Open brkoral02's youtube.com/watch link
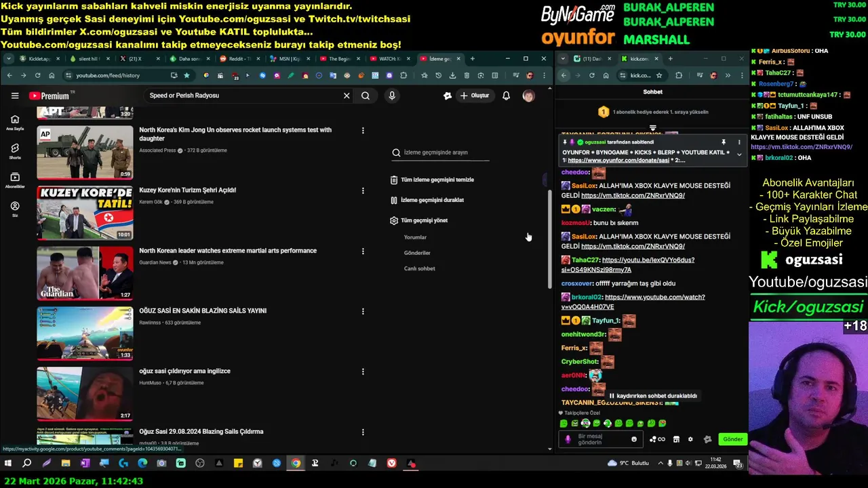The width and height of the screenshot is (868, 488). [x=633, y=302]
